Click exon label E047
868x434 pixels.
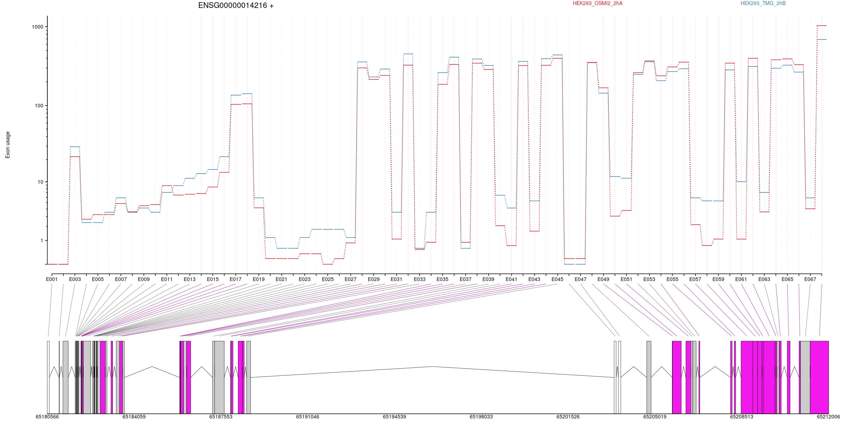click(580, 279)
